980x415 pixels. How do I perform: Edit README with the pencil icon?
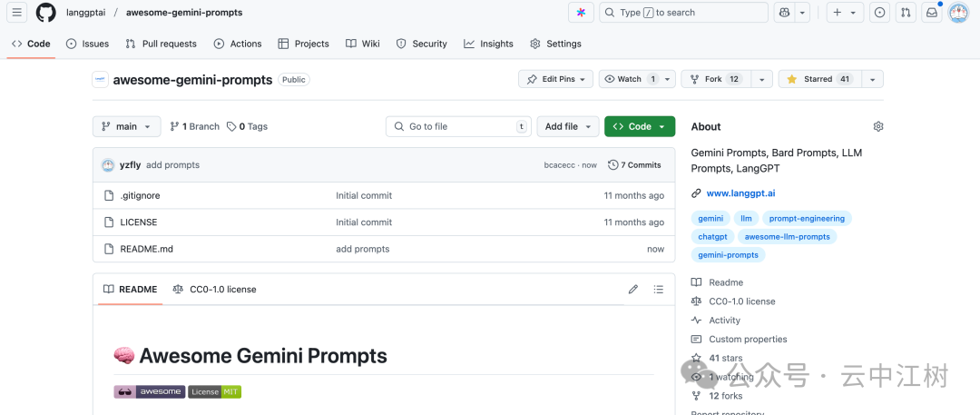tap(633, 290)
